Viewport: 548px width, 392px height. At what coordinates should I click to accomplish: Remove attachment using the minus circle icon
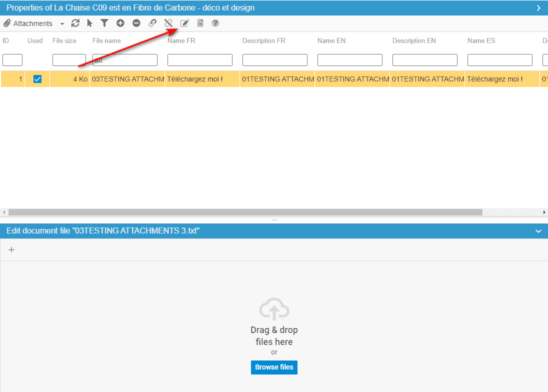pos(136,23)
